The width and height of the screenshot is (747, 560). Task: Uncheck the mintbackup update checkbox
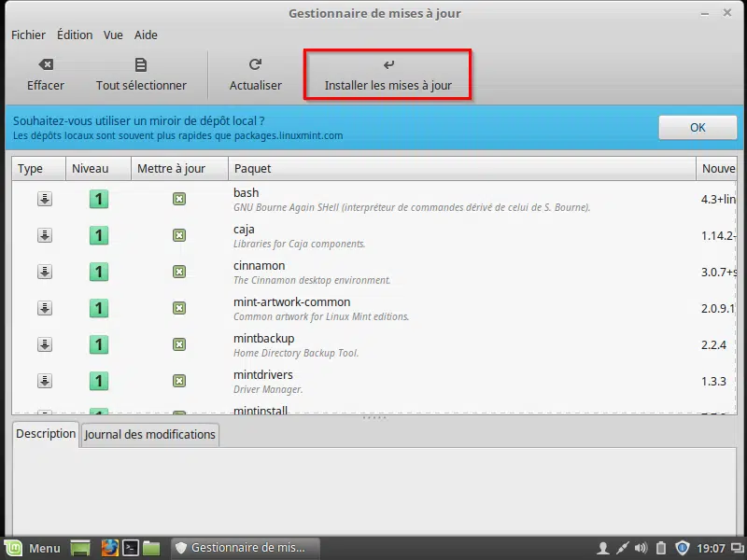(x=179, y=344)
